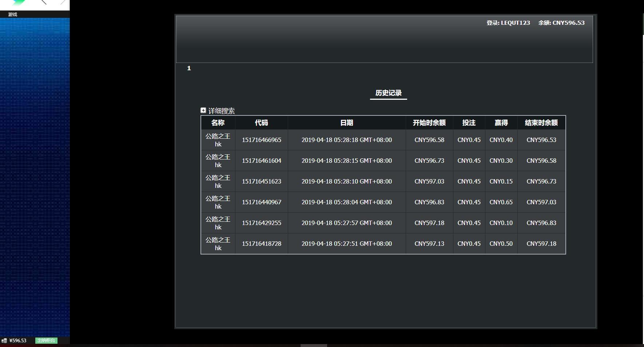Click the CNY0.45 bet in row 151716418728
Viewport: 644px width, 347px height.
click(469, 244)
